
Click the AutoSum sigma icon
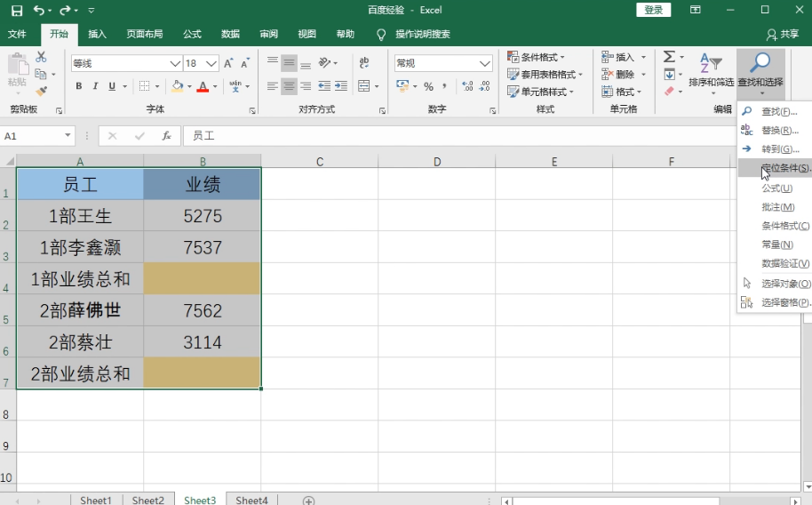click(669, 57)
